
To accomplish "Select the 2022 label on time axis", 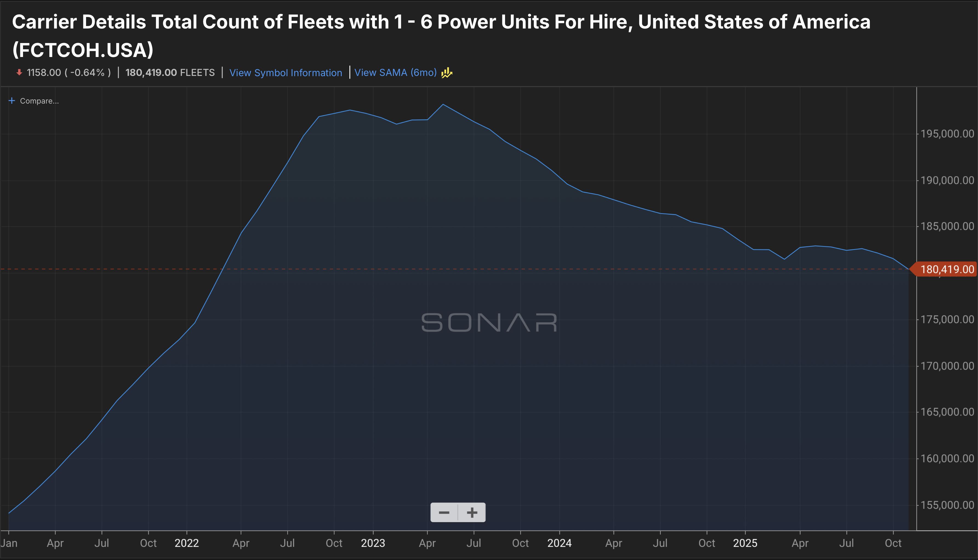I will [x=187, y=543].
